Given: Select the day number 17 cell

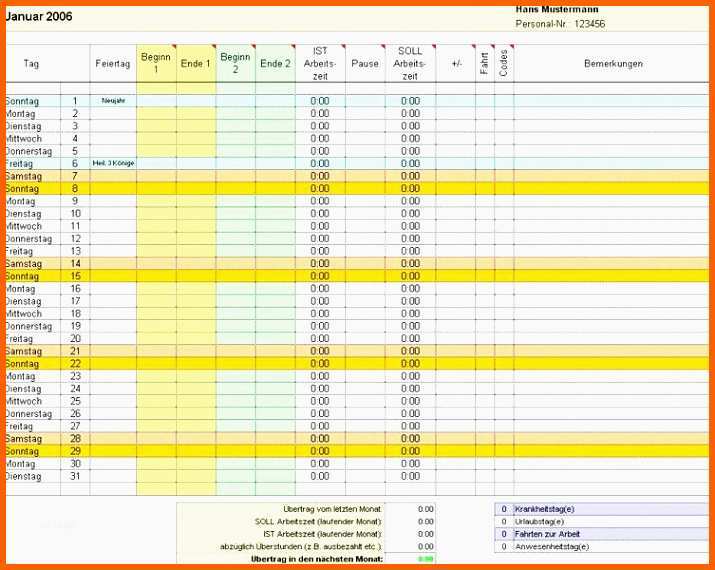Looking at the screenshot, I should 75,301.
